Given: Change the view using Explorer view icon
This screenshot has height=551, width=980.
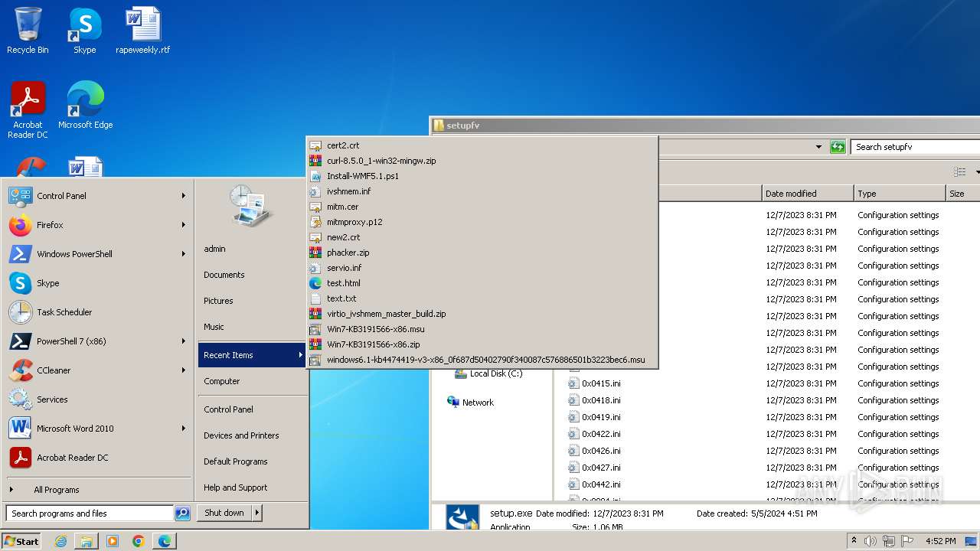Looking at the screenshot, I should [x=959, y=172].
